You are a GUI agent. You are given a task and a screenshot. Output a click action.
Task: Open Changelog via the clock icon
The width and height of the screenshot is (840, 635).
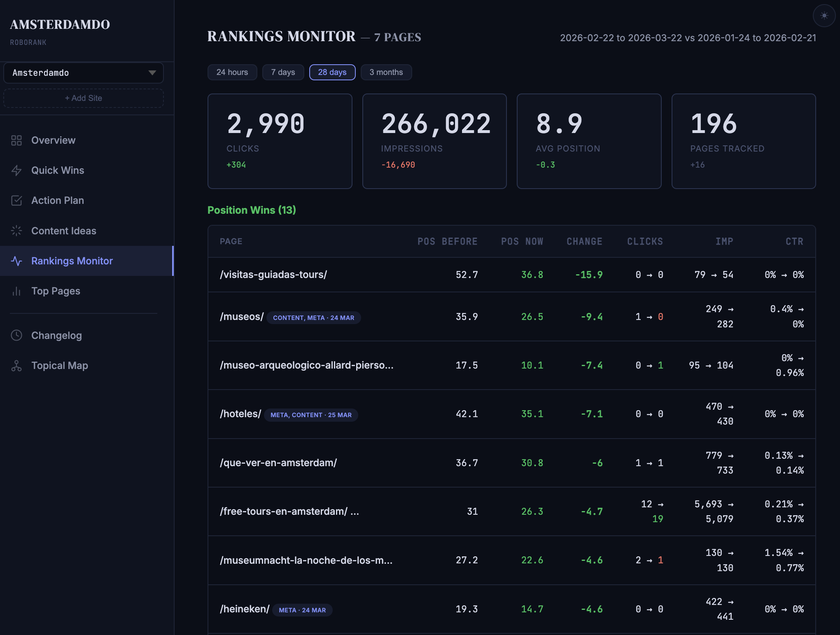17,335
